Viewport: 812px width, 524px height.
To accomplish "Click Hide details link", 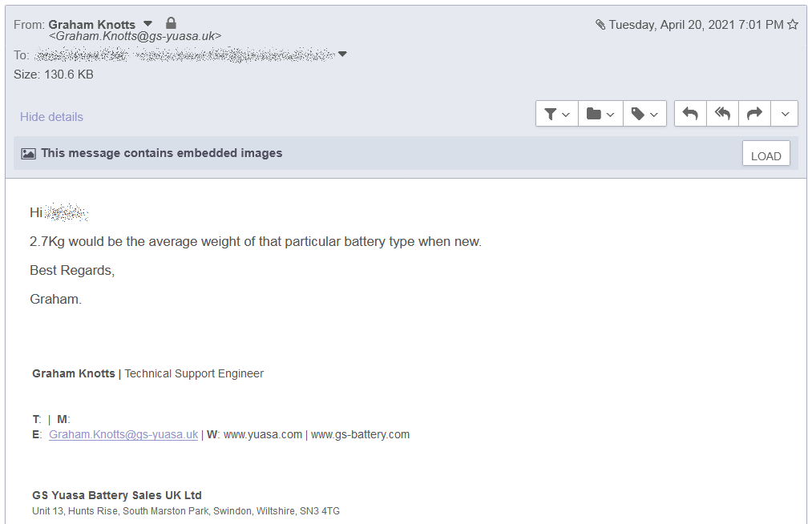I will [51, 116].
